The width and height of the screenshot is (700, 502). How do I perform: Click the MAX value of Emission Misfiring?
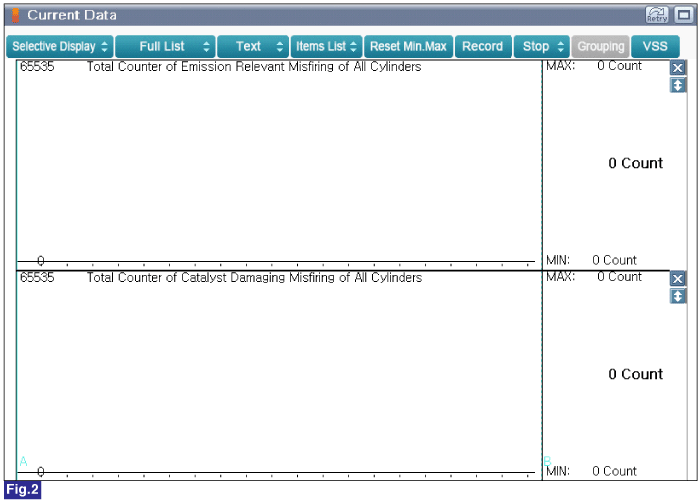pyautogui.click(x=619, y=66)
